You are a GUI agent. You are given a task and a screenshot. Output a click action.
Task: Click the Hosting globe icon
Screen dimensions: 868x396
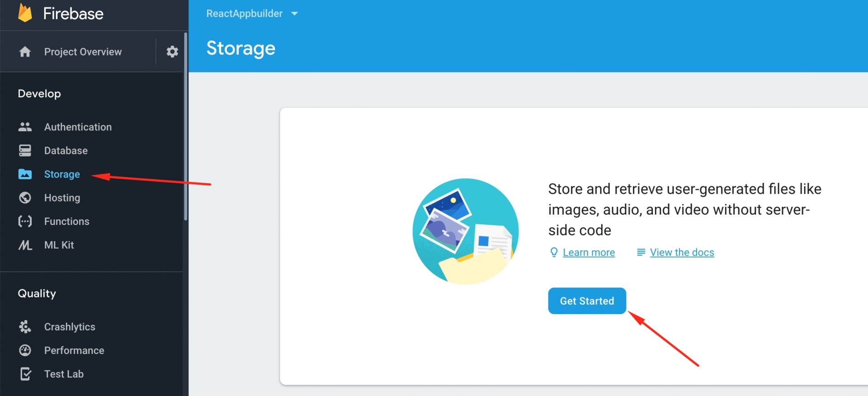25,198
